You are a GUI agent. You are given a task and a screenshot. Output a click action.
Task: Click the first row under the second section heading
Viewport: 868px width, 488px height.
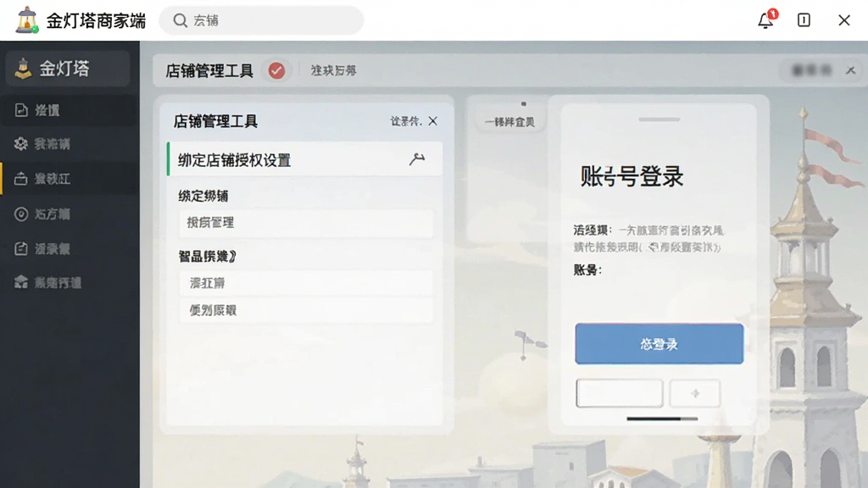pyautogui.click(x=306, y=283)
